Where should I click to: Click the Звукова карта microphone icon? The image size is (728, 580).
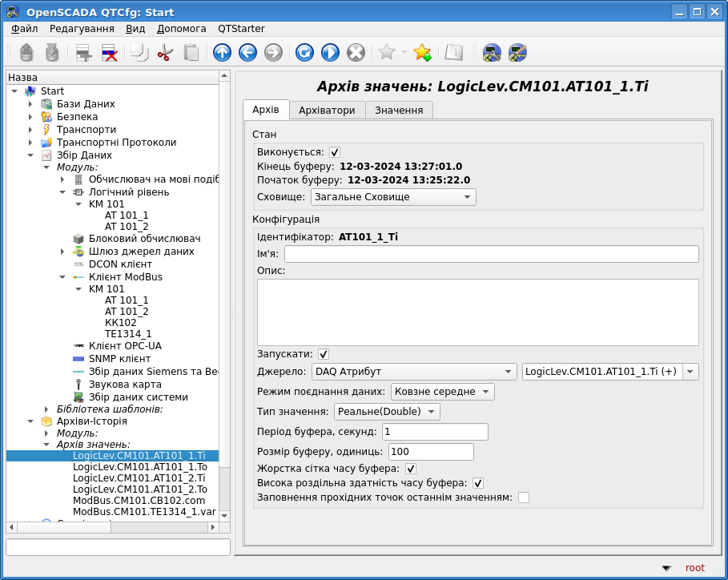pyautogui.click(x=78, y=385)
